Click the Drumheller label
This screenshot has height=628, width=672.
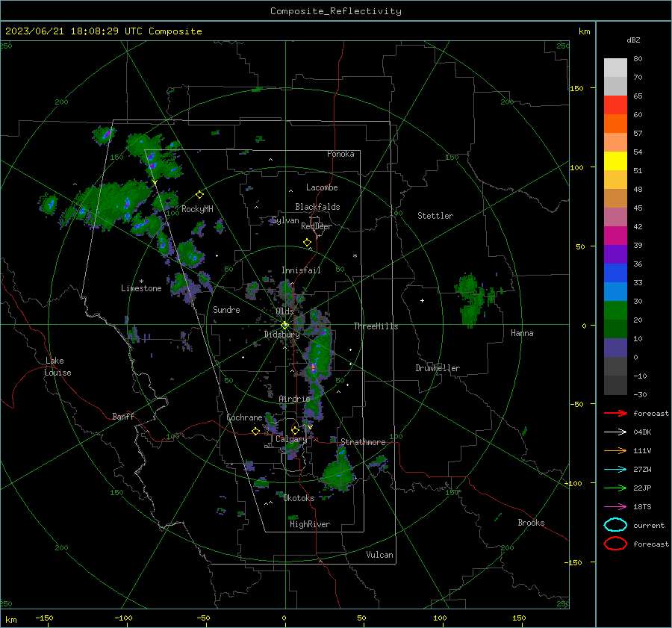(x=438, y=368)
